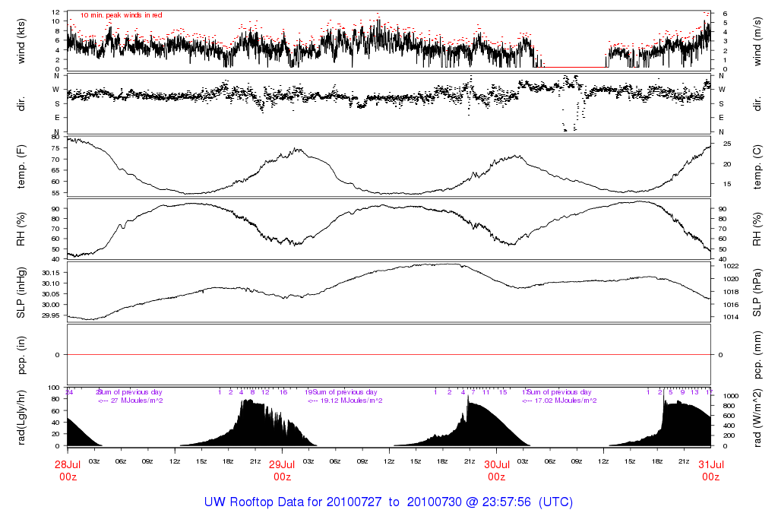Click the 'wind (kts)' axis label
778x532 pixels.
[22, 40]
